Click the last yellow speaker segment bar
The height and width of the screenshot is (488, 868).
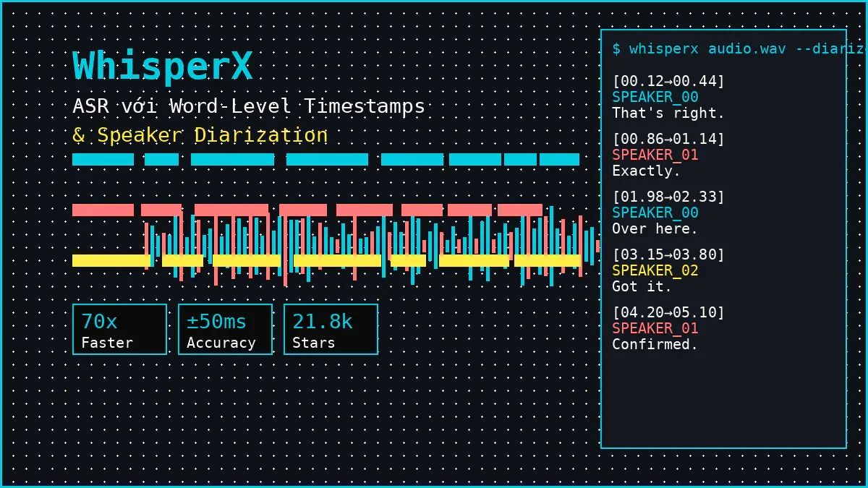[x=547, y=261]
